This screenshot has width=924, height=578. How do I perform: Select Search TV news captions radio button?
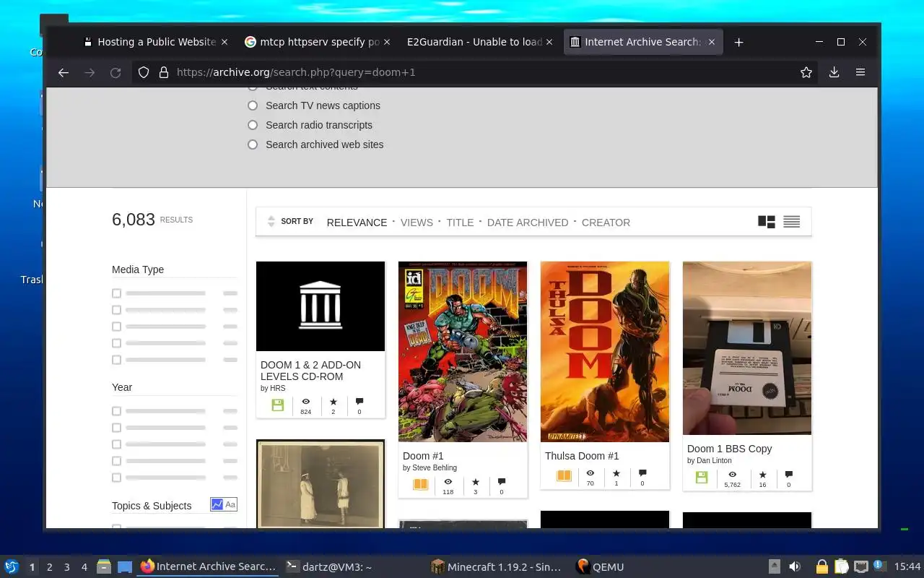(x=253, y=105)
